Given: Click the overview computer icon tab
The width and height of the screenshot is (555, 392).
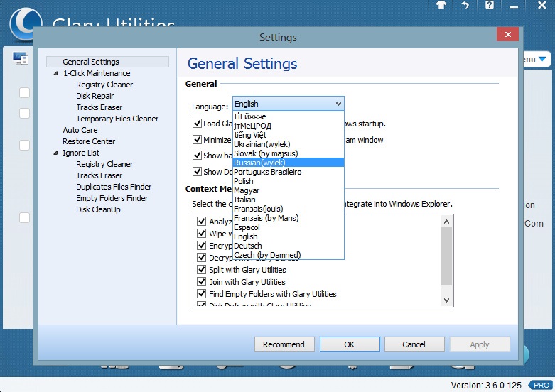Looking at the screenshot, I should (20, 59).
